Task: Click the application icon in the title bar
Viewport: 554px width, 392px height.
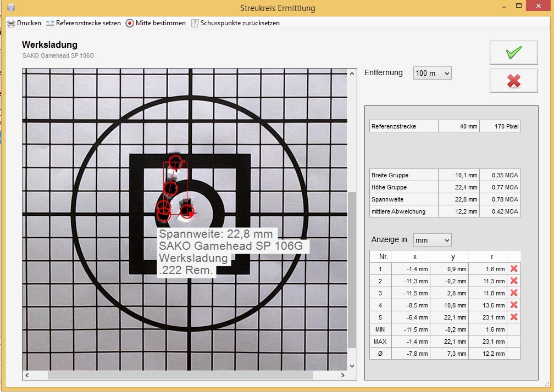Action: pyautogui.click(x=11, y=7)
